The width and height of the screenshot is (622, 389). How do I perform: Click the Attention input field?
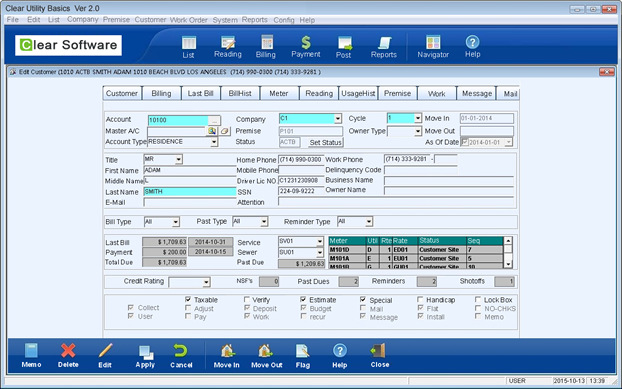(396, 202)
